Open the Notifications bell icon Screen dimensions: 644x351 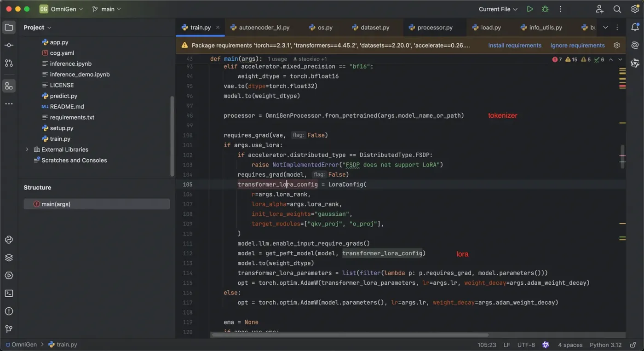(635, 27)
